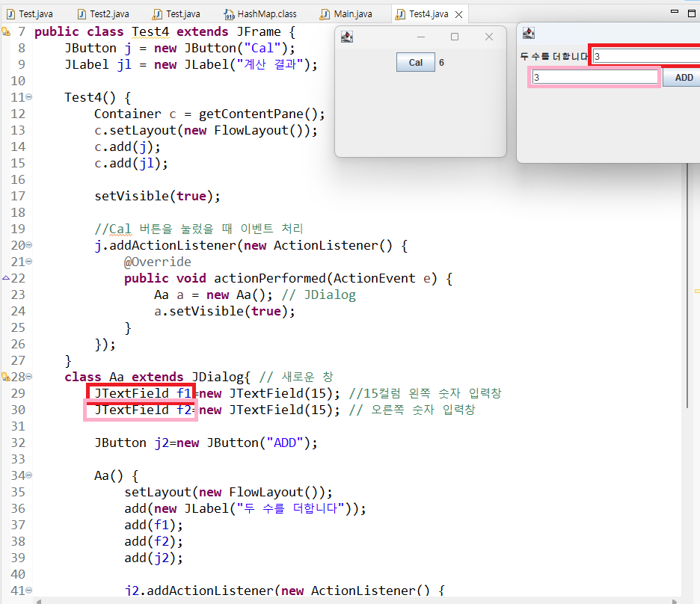
Task: Click the warning marker at line 7
Action: 6,31
